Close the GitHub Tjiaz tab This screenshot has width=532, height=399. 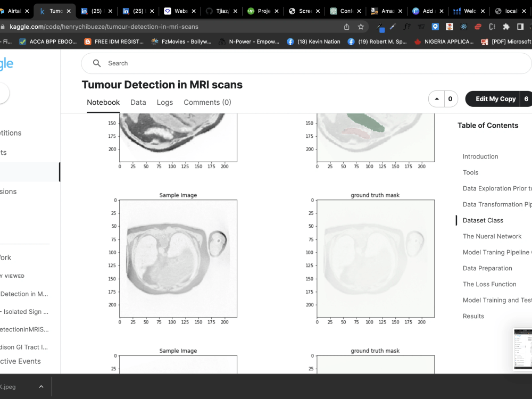click(236, 11)
